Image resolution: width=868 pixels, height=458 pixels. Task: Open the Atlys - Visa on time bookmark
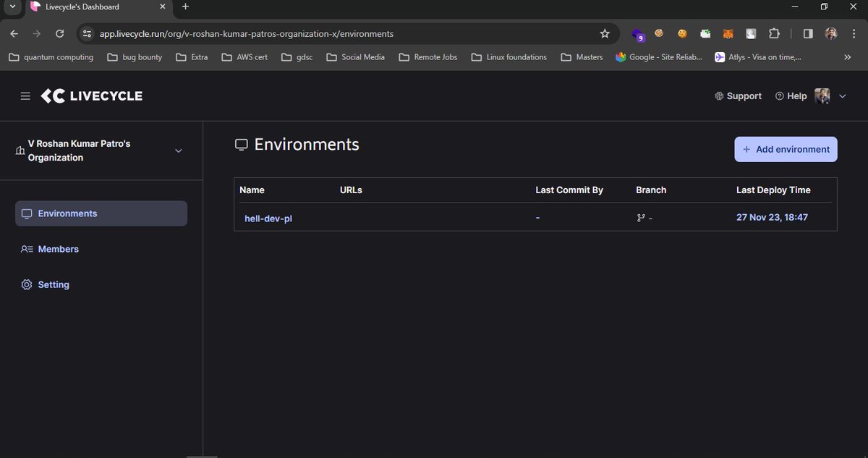click(758, 57)
